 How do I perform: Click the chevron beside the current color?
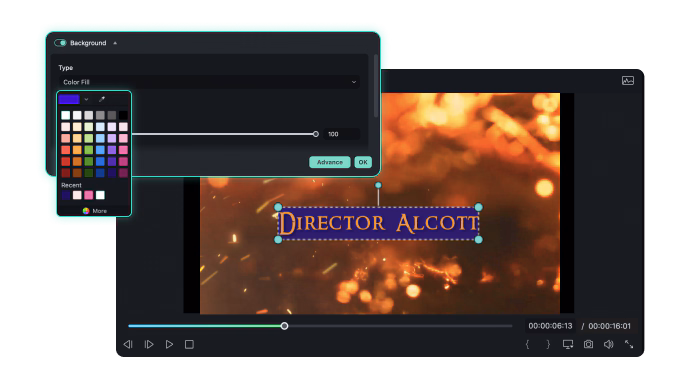[x=86, y=99]
